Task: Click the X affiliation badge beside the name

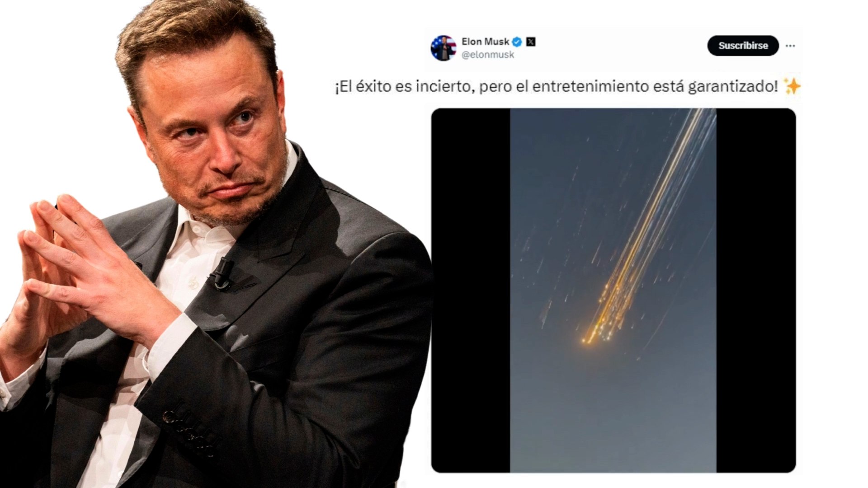Action: click(x=531, y=42)
